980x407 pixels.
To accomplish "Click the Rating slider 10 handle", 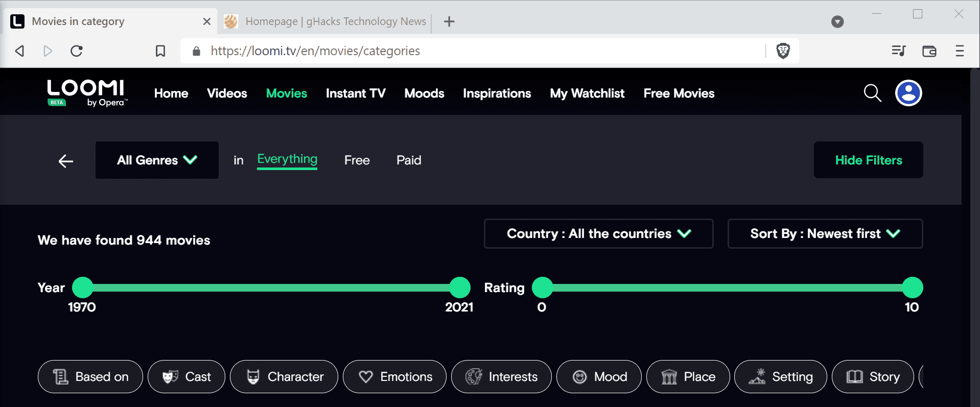I will click(913, 288).
